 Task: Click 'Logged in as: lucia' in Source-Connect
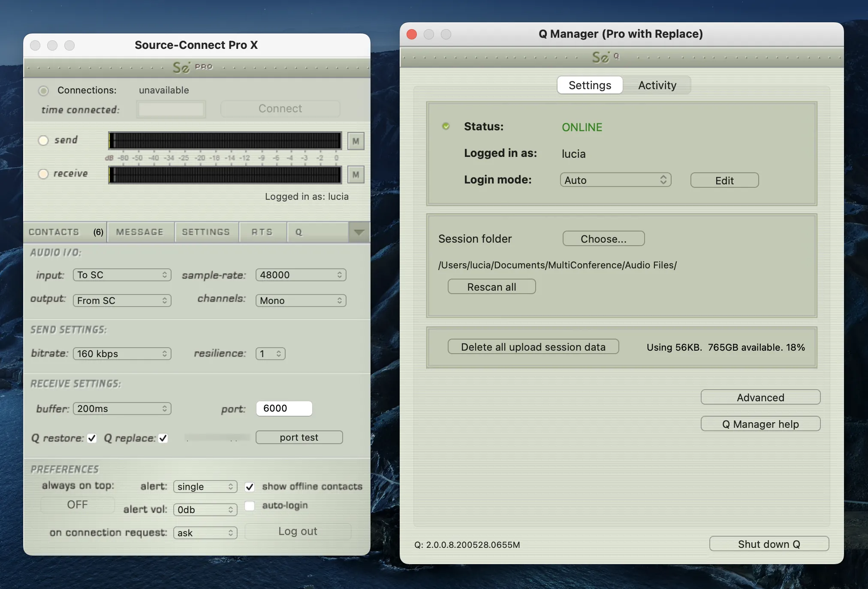click(307, 196)
